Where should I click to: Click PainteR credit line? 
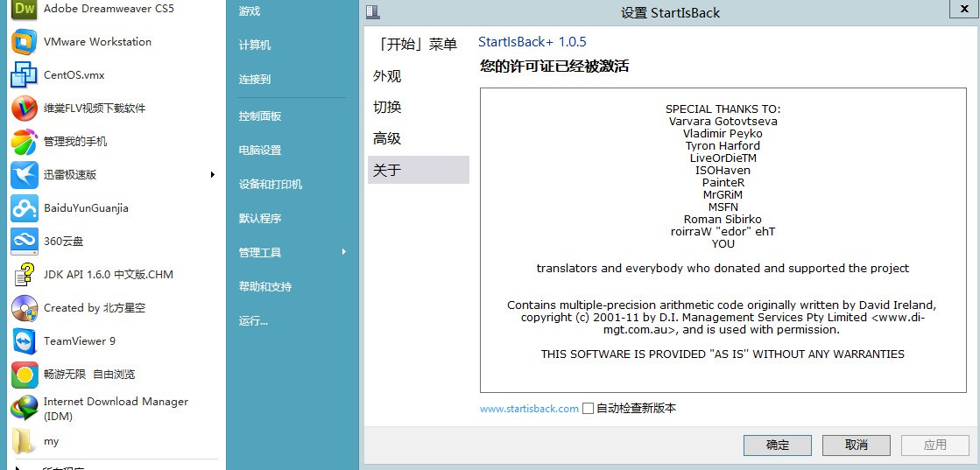(723, 183)
